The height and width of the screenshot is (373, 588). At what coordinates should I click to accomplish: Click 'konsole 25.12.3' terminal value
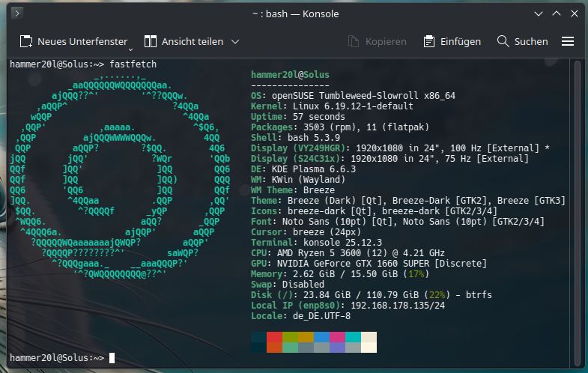[x=342, y=243]
